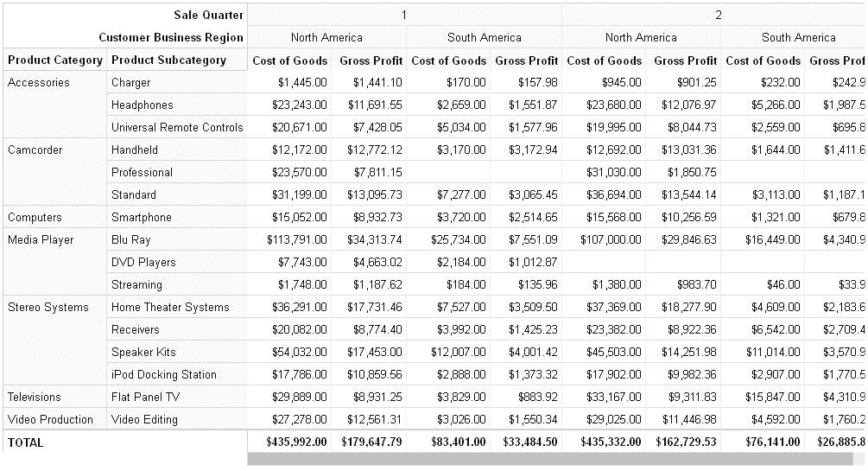Click the Headphones subcategory cell
Image resolution: width=868 pixels, height=471 pixels.
coord(176,105)
